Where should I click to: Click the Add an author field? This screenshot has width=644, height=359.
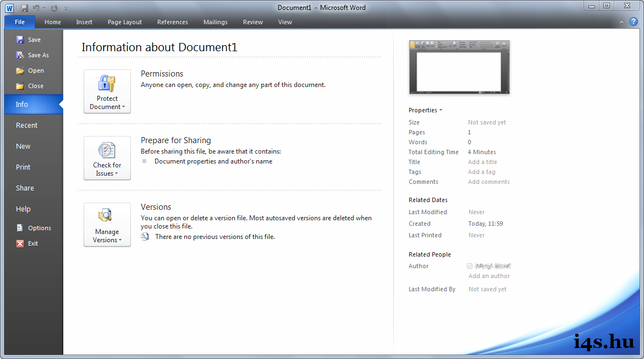pyautogui.click(x=489, y=276)
